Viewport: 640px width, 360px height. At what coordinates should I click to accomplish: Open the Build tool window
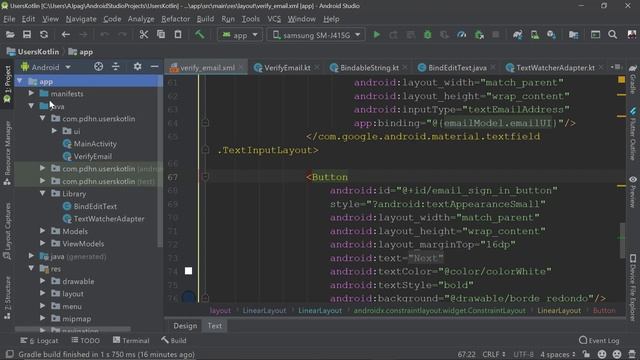pos(173,340)
